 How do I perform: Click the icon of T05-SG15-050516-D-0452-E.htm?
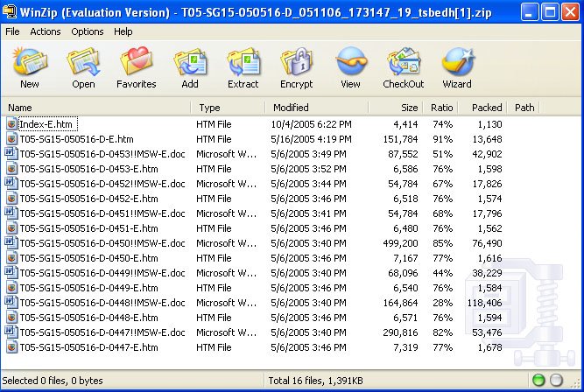(11, 199)
